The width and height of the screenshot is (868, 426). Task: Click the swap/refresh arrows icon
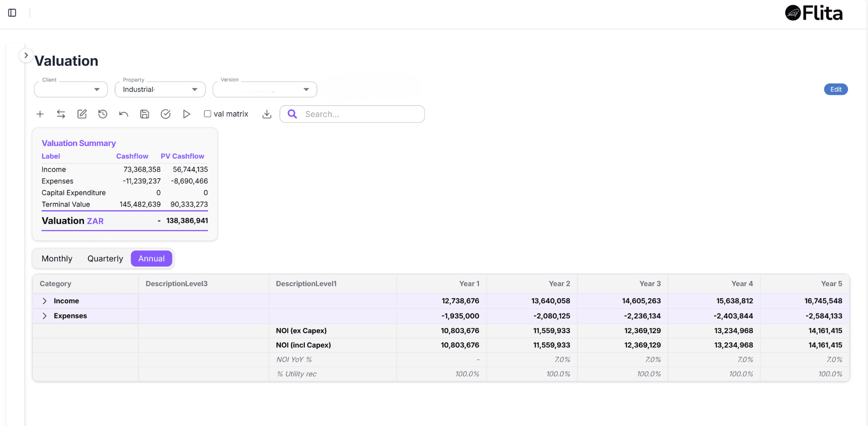coord(61,113)
